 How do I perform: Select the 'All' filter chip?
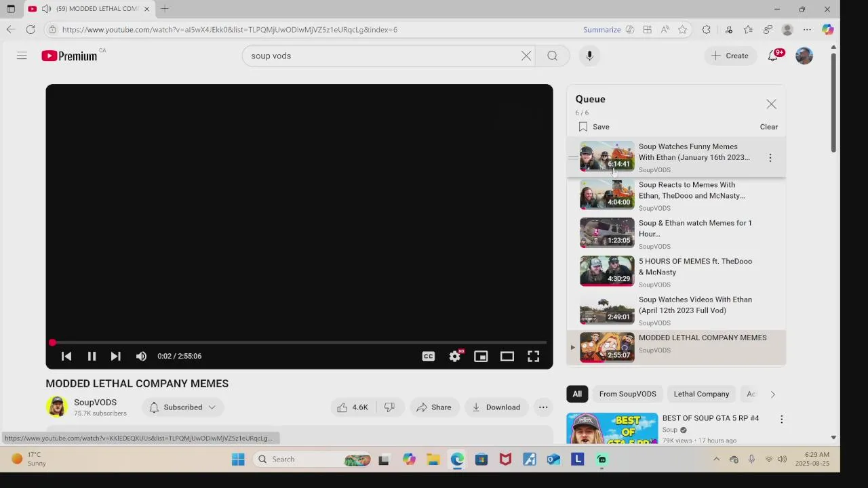(x=577, y=394)
